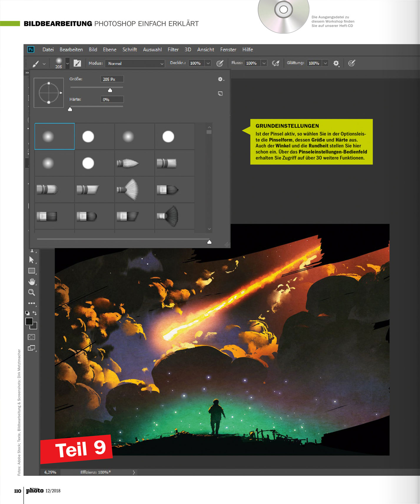Select the Hand tool

pos(31,282)
